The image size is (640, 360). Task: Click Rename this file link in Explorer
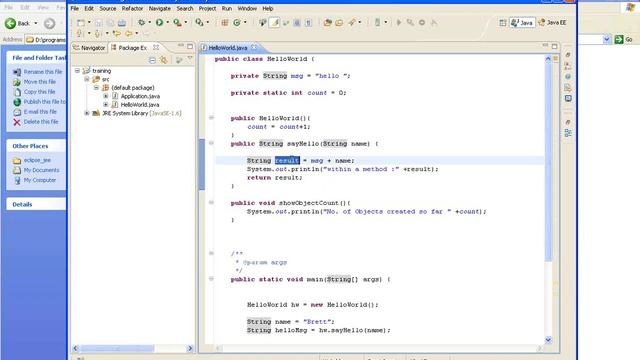[x=43, y=72]
